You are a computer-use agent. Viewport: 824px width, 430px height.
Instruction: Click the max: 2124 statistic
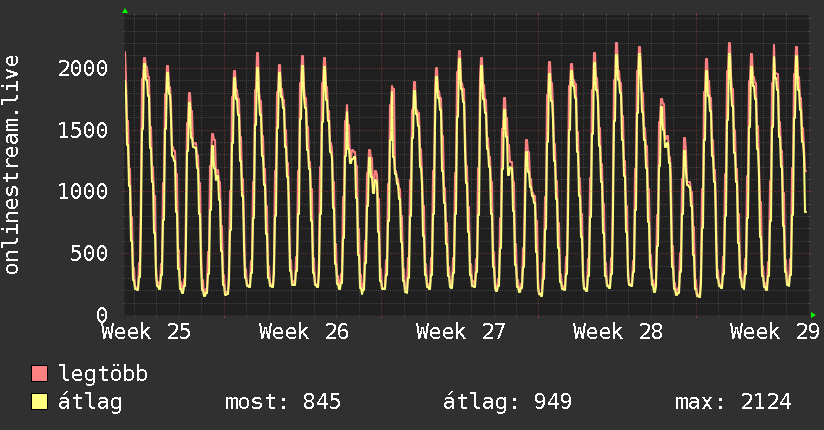734,402
